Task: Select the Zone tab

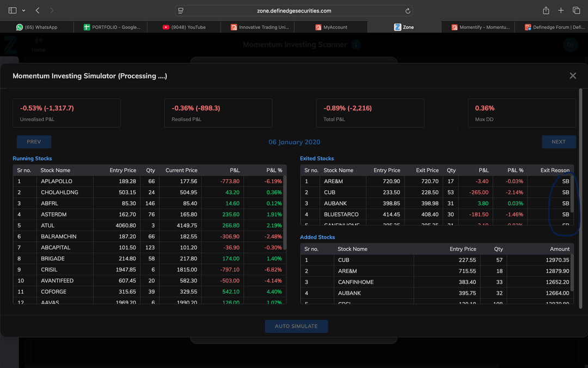Action: pos(404,27)
